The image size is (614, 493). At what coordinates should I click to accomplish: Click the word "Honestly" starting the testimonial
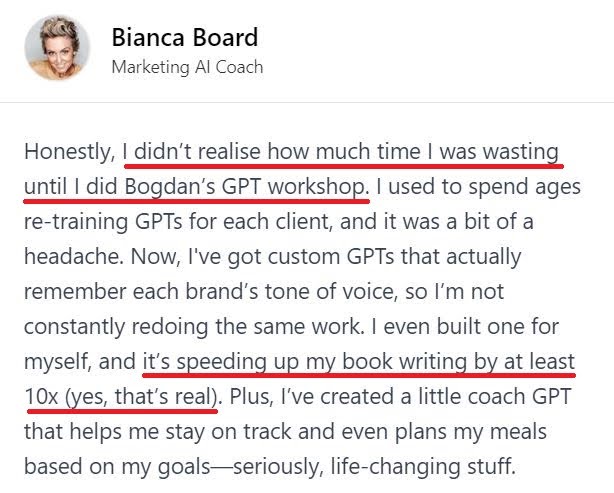[x=67, y=154]
